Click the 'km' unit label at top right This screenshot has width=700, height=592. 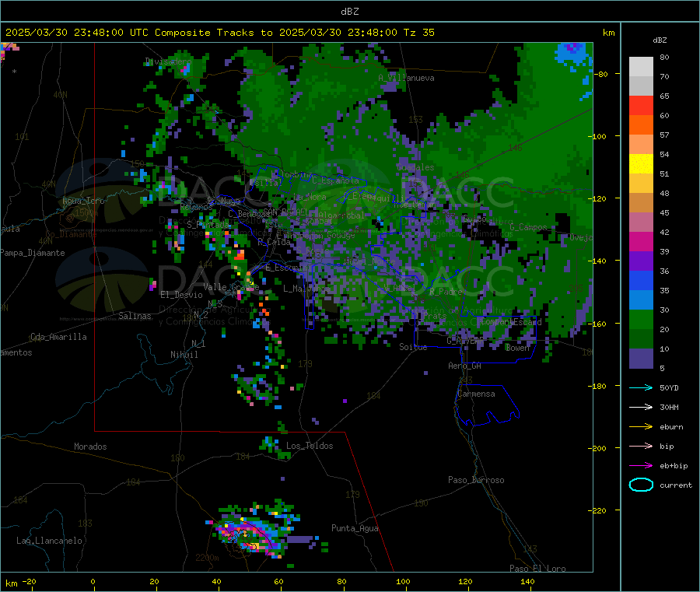coord(608,33)
